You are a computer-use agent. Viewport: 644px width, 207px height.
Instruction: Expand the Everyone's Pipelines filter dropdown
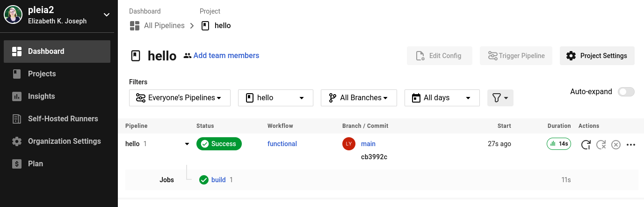click(x=180, y=98)
